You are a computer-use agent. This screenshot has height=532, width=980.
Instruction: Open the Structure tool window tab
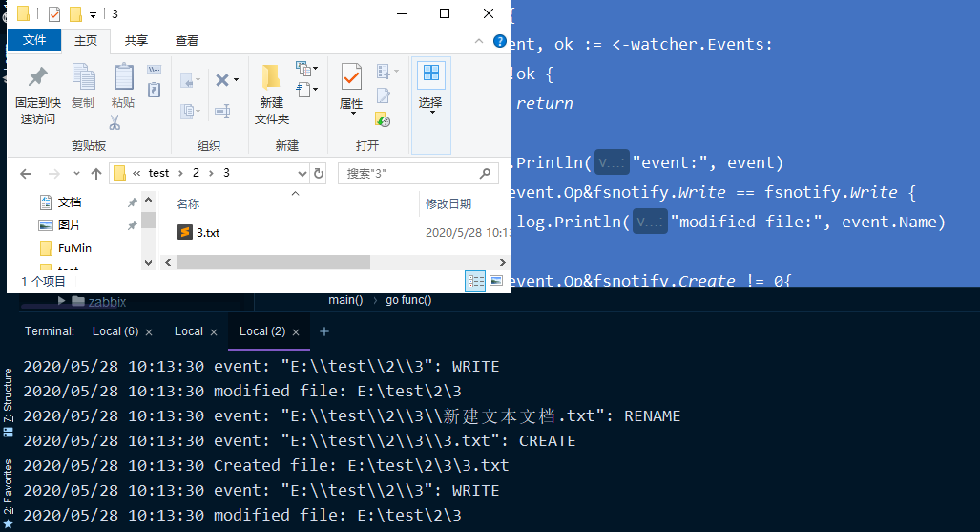coord(9,402)
